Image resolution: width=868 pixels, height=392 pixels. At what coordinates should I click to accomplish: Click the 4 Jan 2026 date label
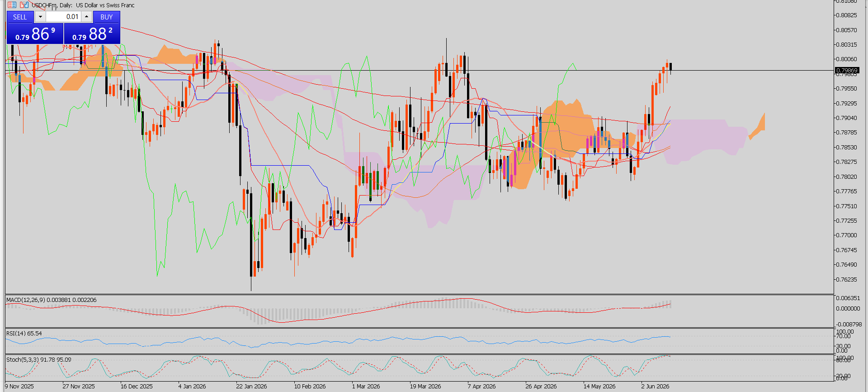pyautogui.click(x=192, y=386)
